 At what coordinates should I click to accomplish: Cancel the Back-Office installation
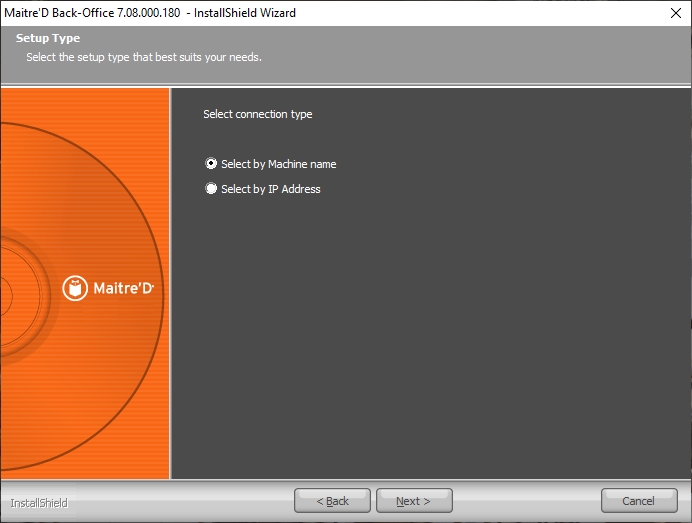point(638,501)
